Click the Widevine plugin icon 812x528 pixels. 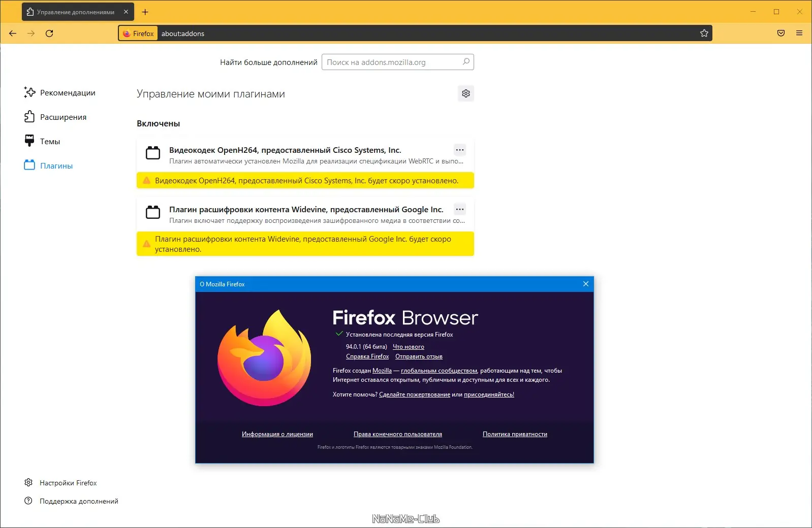coord(153,212)
